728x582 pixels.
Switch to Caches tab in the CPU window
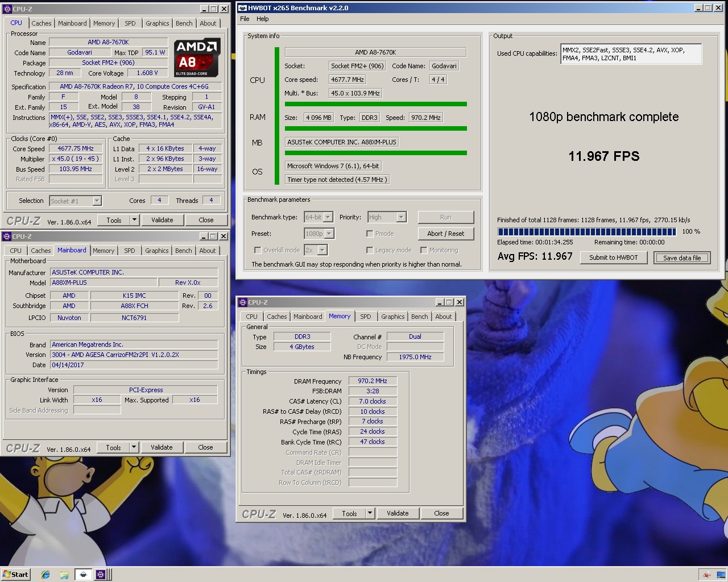[x=42, y=23]
